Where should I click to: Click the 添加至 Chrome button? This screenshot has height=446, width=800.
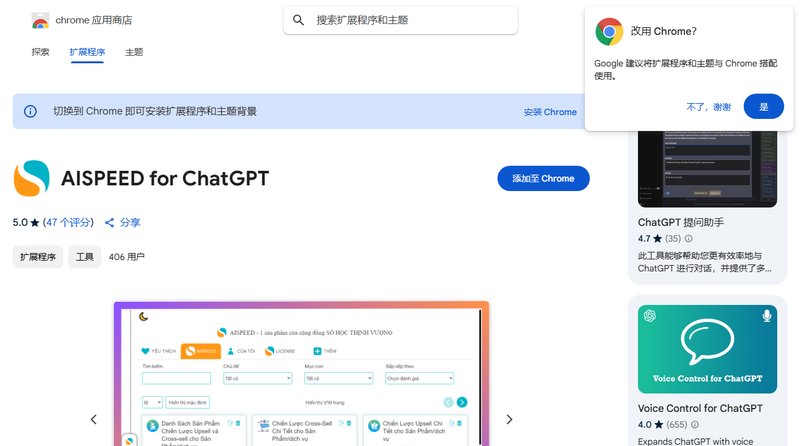coord(543,179)
